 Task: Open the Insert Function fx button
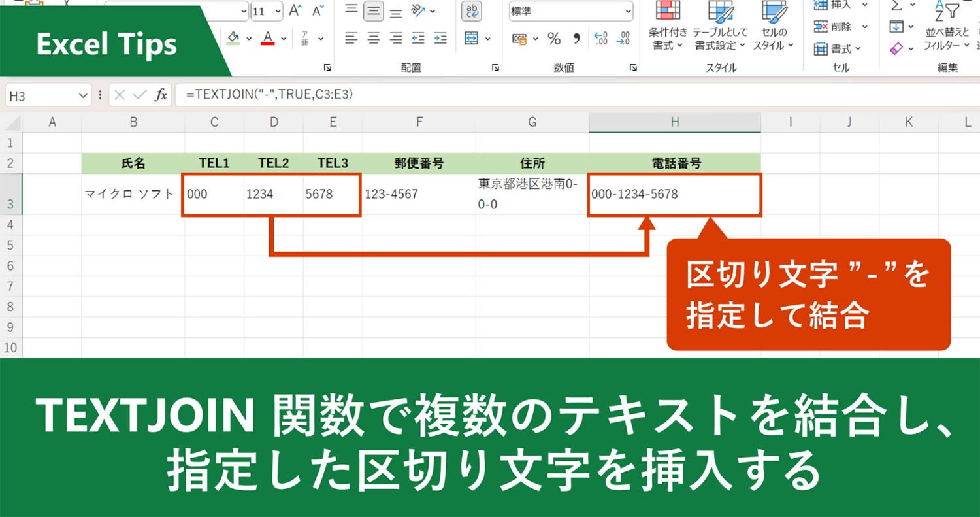(x=161, y=95)
